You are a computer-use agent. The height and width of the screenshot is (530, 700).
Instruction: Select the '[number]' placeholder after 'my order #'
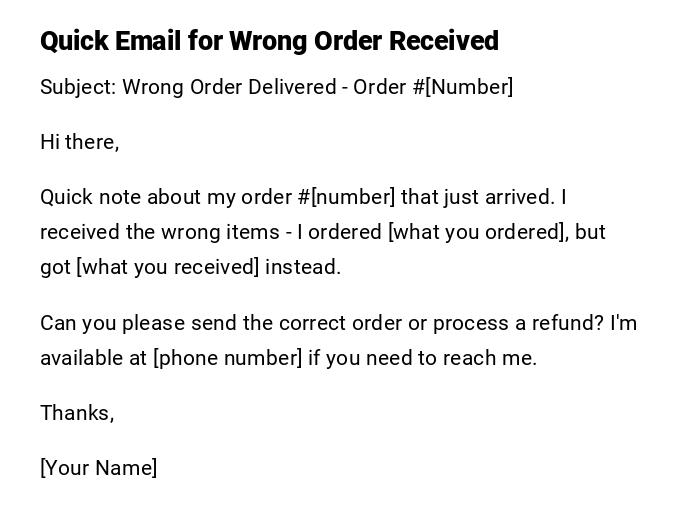click(353, 197)
